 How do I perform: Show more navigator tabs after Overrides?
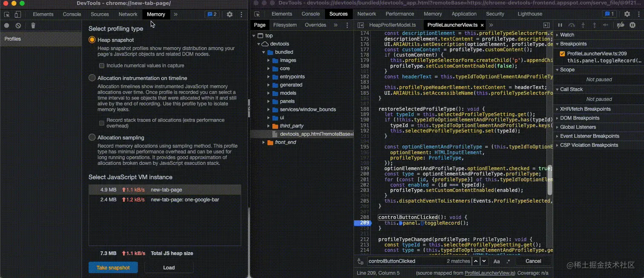[336, 25]
